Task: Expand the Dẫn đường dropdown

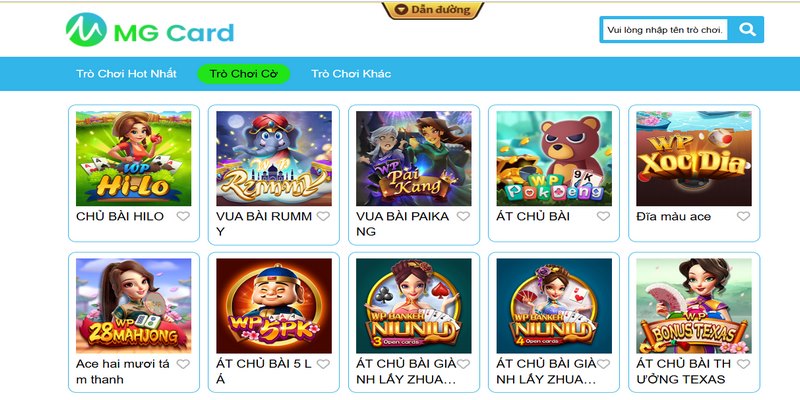Action: [x=433, y=10]
